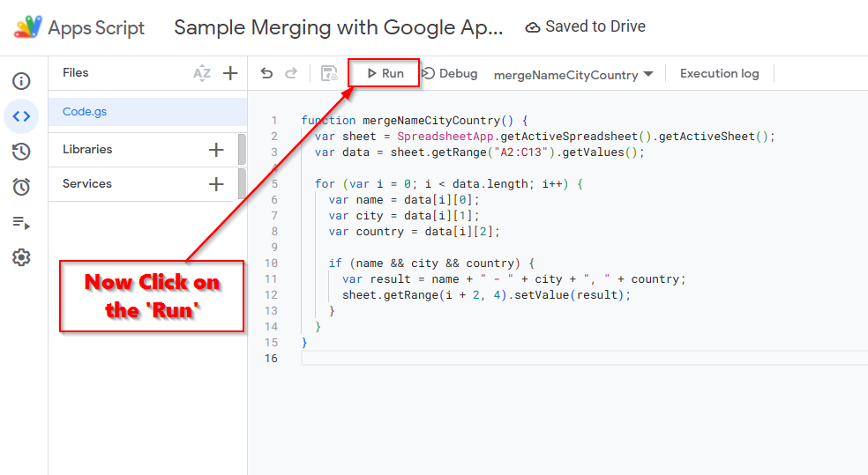Open the Editor code icon in sidebar
This screenshot has height=475, width=868.
[21, 116]
